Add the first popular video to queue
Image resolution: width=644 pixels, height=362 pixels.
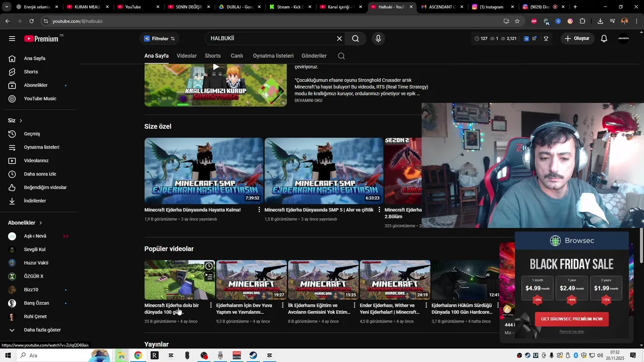click(x=209, y=277)
